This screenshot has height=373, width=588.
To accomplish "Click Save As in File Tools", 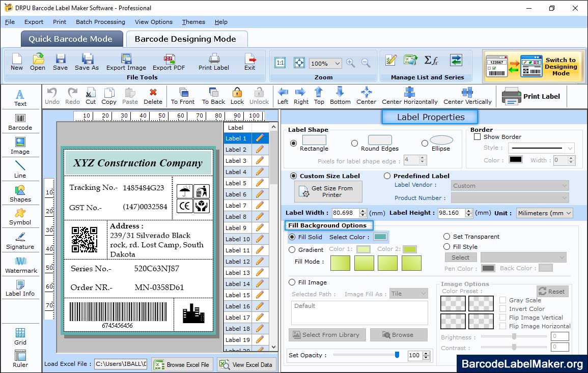I will click(x=87, y=62).
